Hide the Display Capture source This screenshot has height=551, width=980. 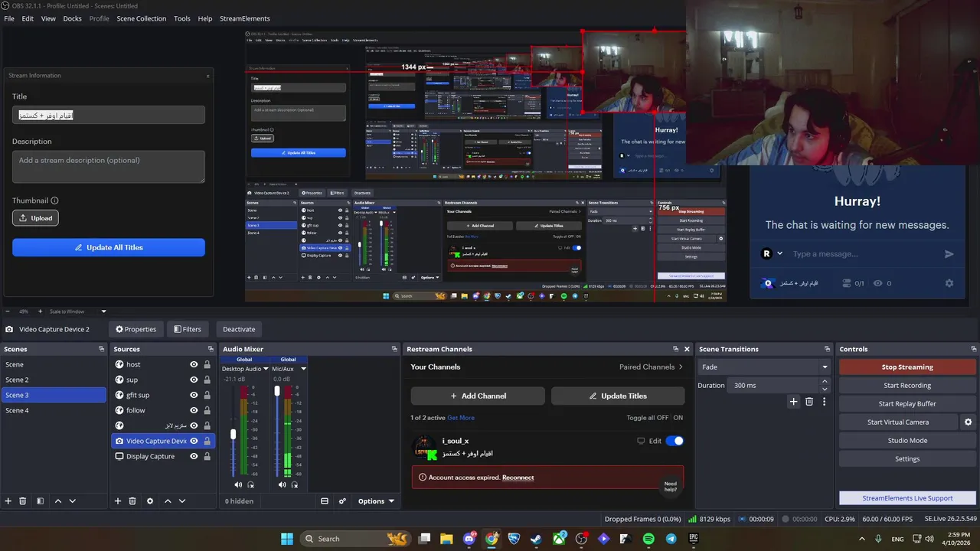click(194, 456)
